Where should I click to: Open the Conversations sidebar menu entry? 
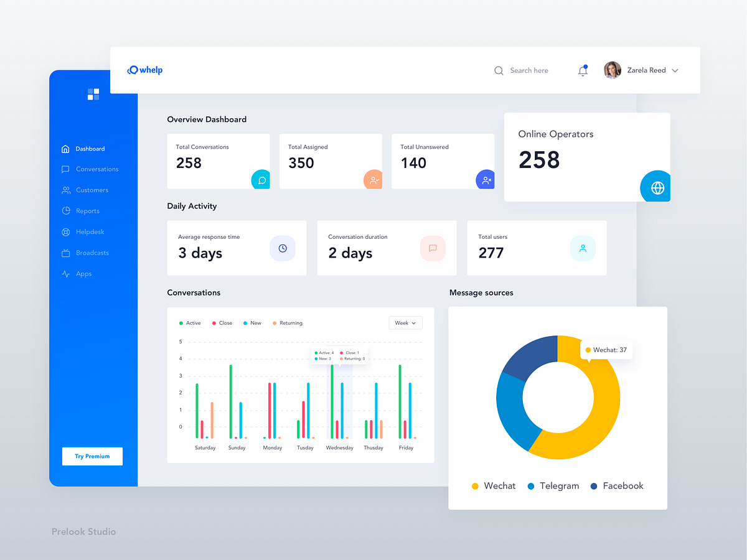tap(97, 169)
